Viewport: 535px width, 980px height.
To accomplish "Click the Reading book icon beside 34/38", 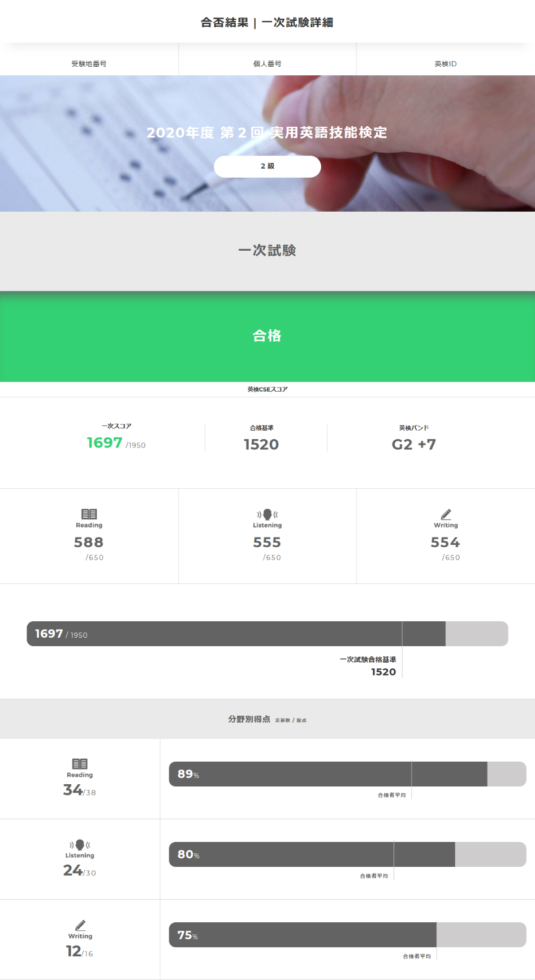I will click(x=80, y=763).
